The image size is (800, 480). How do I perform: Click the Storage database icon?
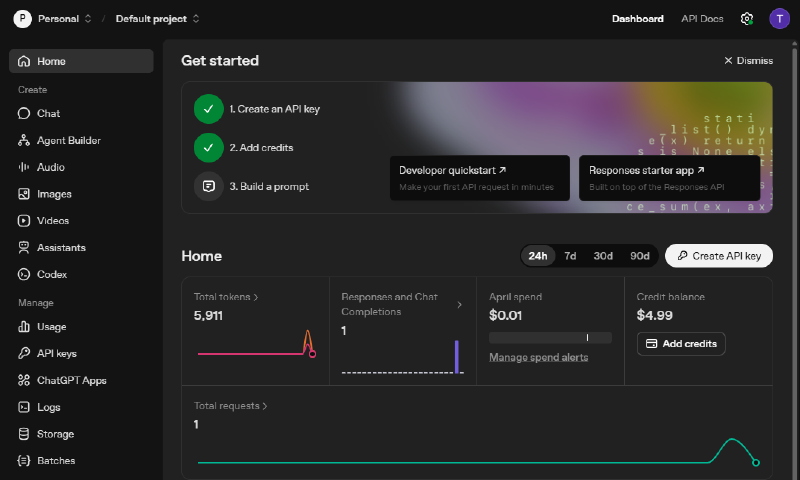click(x=23, y=434)
